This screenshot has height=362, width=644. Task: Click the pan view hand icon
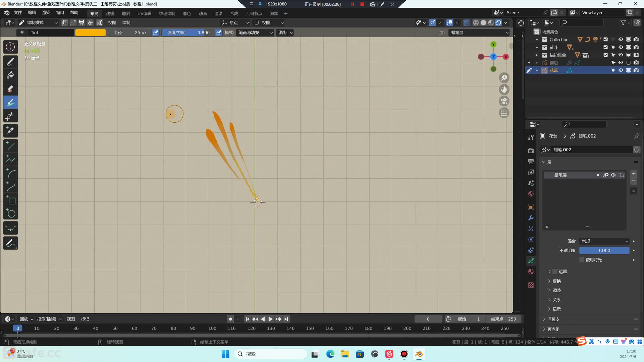[x=504, y=89]
